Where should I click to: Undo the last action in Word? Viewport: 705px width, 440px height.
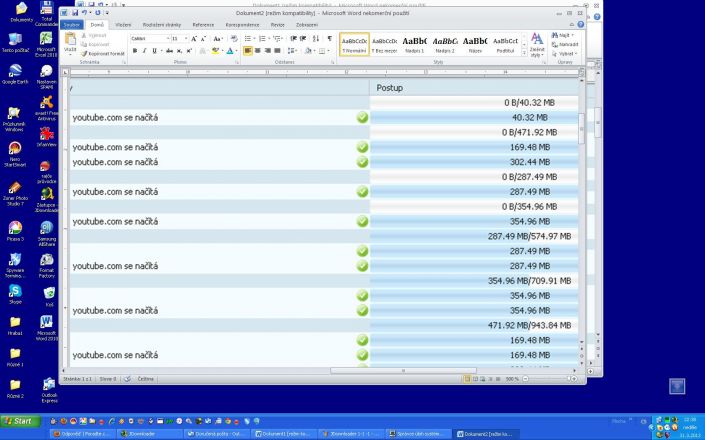pos(84,13)
